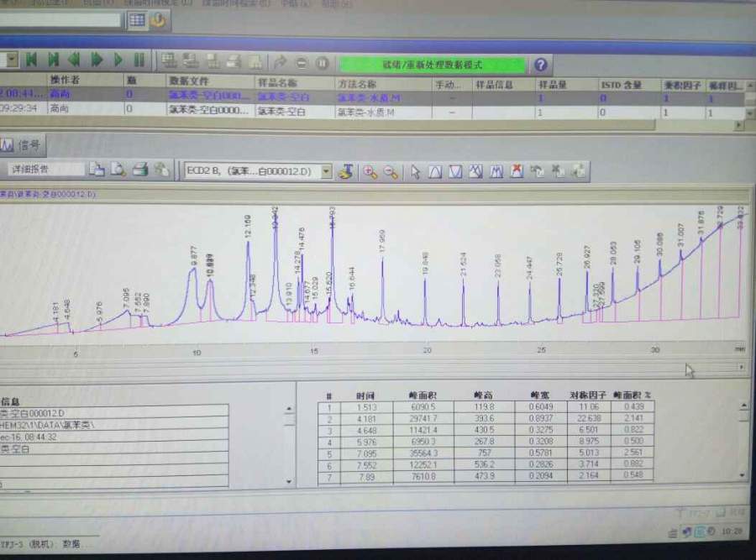The image size is (756, 560).
Task: Click the integration tool icon right of the signal dropdown
Action: (345, 171)
